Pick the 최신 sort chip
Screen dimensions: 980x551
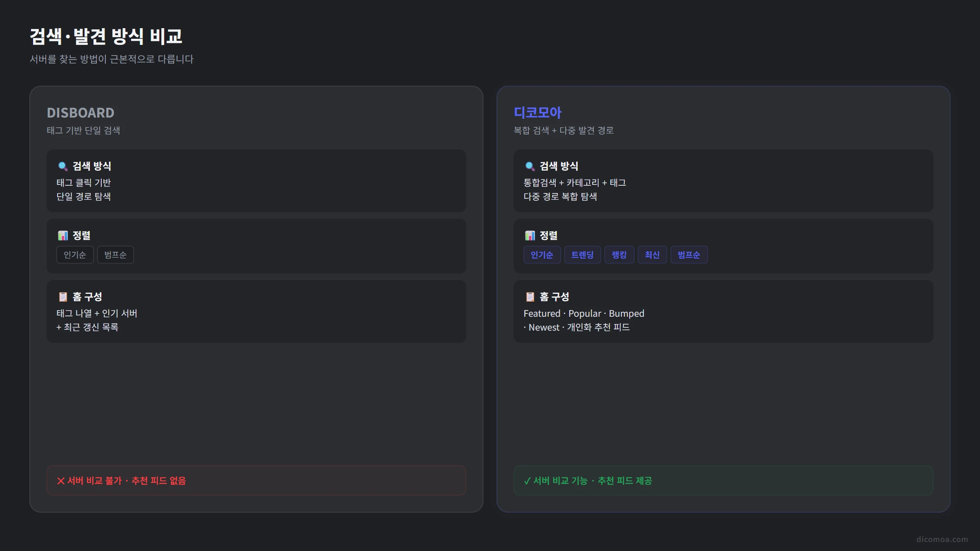click(652, 255)
